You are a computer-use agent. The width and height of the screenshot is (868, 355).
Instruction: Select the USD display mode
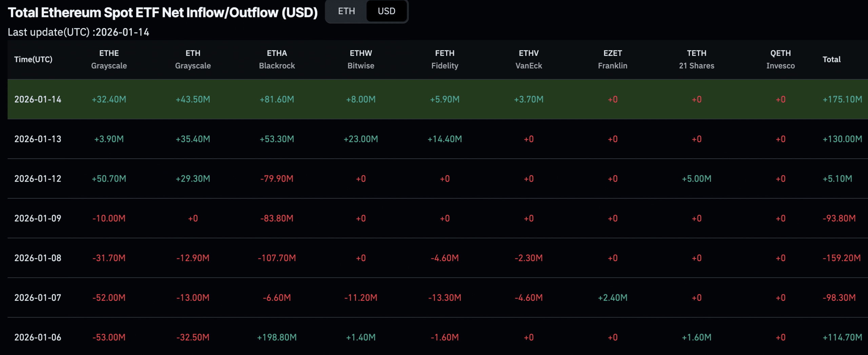click(x=387, y=11)
